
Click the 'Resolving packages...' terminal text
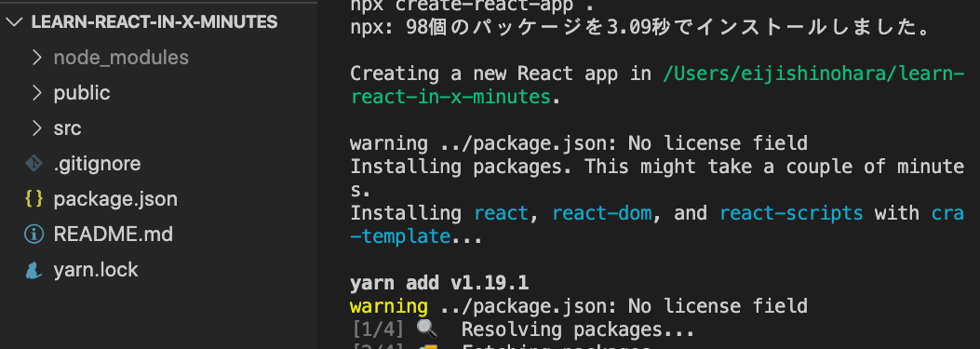(578, 329)
